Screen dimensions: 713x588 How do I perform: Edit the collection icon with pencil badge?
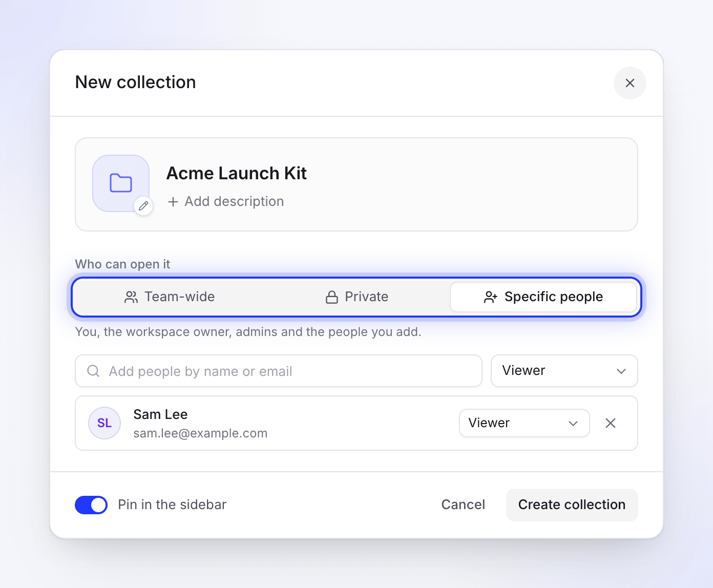click(143, 206)
